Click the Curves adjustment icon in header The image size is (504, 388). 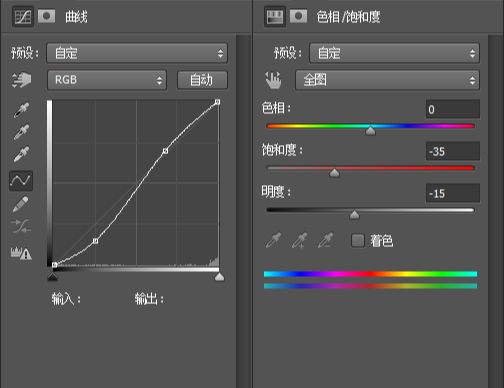pyautogui.click(x=23, y=16)
